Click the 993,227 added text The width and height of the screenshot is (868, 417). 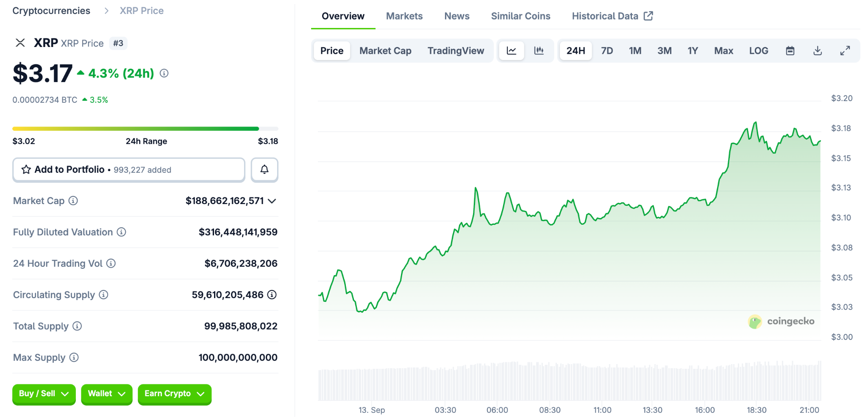142,170
